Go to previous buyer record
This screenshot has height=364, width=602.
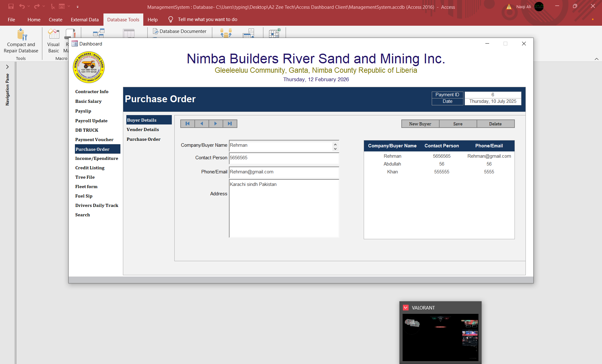[202, 124]
